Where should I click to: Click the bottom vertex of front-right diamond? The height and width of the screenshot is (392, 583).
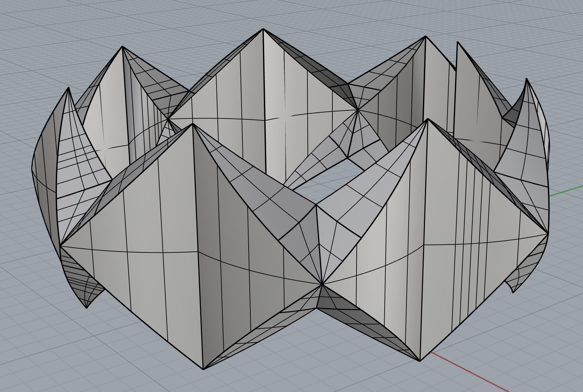(x=420, y=361)
